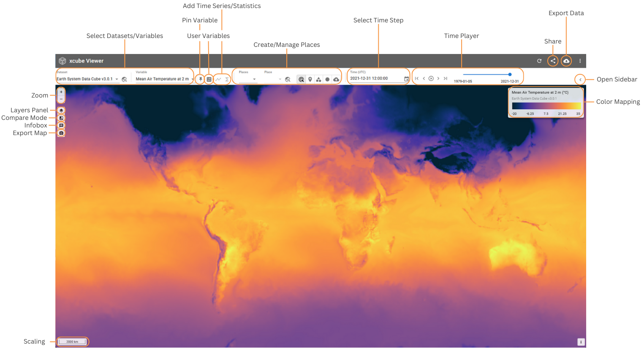644x352 pixels.
Task: Click the Export Map camera icon
Action: pyautogui.click(x=61, y=133)
